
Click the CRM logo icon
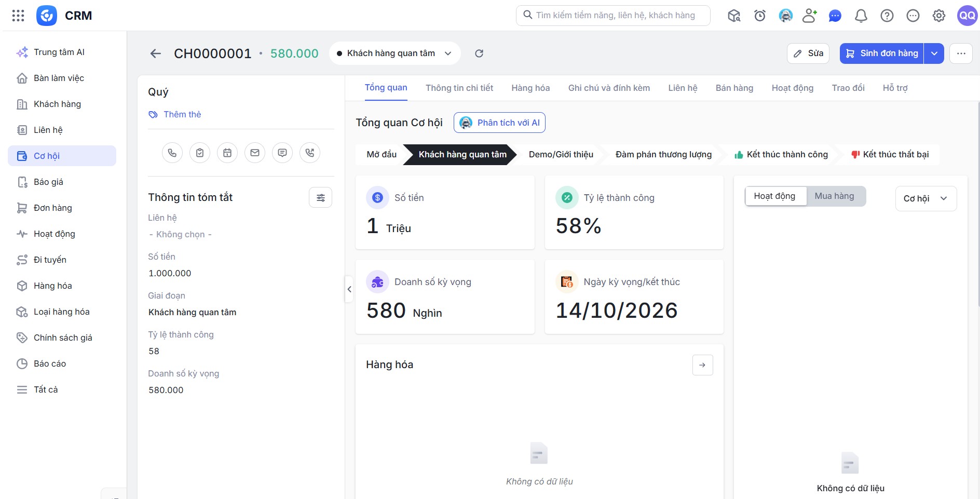pyautogui.click(x=47, y=16)
